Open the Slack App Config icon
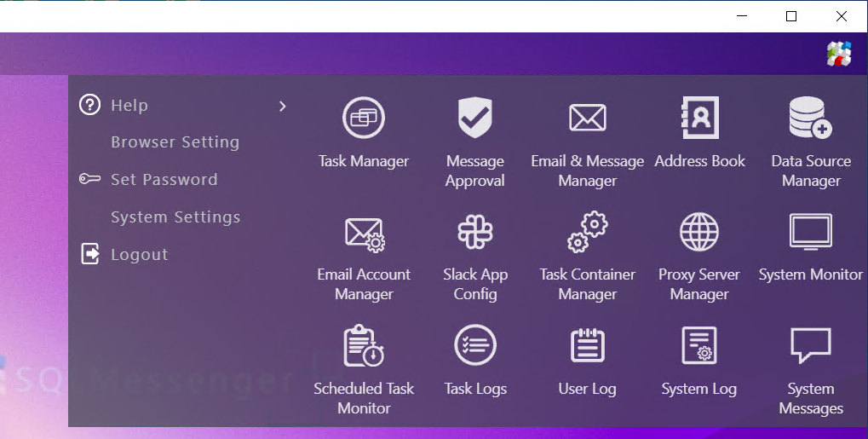868x439 pixels. point(475,232)
